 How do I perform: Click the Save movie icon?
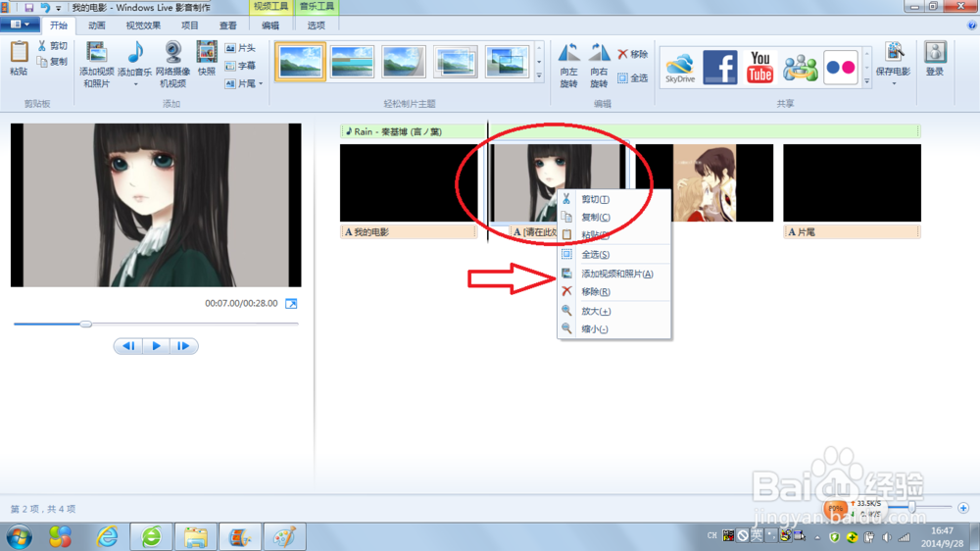coord(895,53)
